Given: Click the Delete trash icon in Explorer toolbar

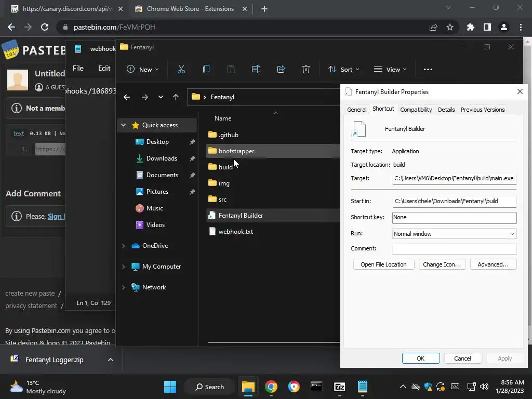Looking at the screenshot, I should pos(305,69).
